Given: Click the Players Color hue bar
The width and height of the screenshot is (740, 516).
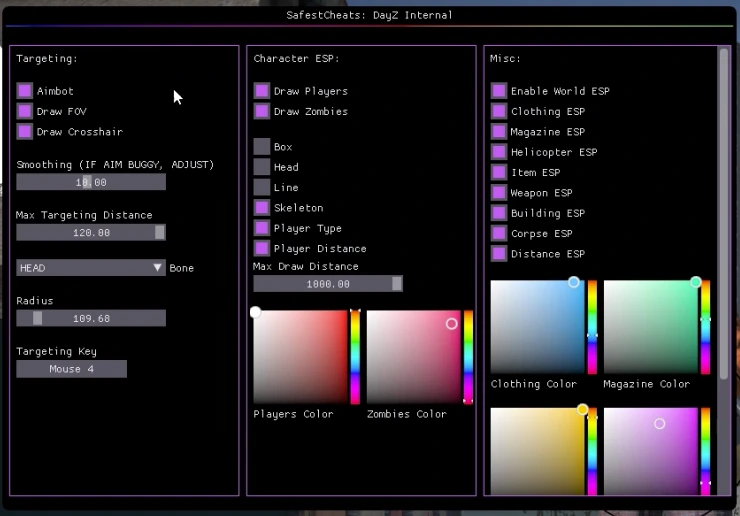Looking at the screenshot, I should point(355,357).
